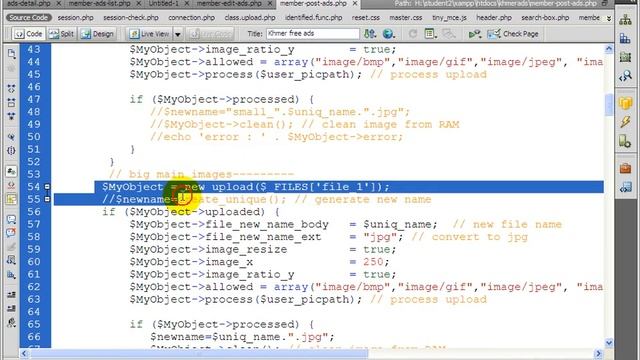Toggle Highlight Invalid Code button
The height and width of the screenshot is (360, 640).
(11, 185)
